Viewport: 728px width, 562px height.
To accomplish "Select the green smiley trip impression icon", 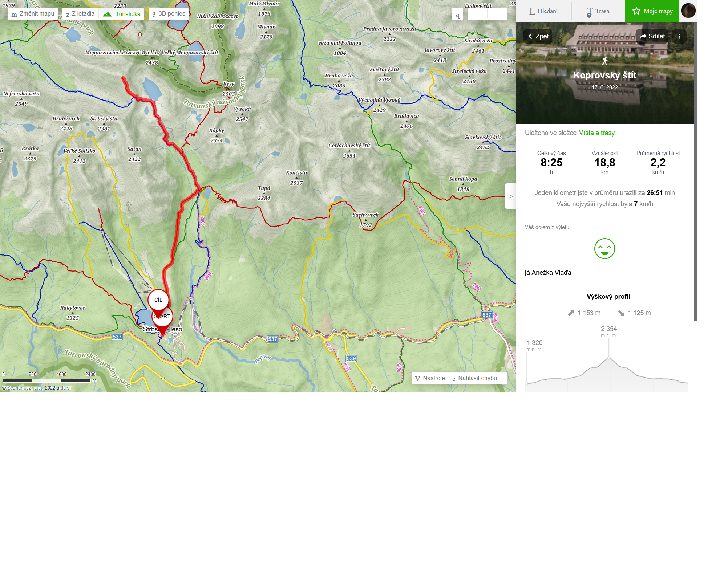I will pos(604,249).
